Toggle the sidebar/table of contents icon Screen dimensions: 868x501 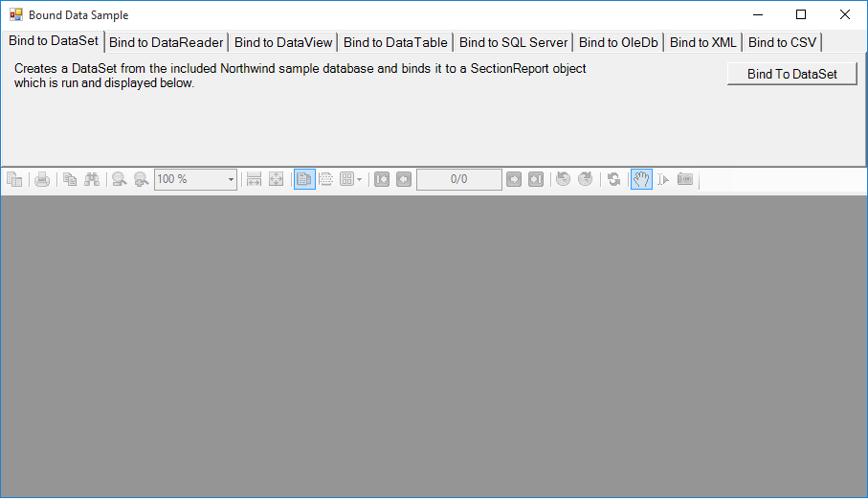[14, 179]
